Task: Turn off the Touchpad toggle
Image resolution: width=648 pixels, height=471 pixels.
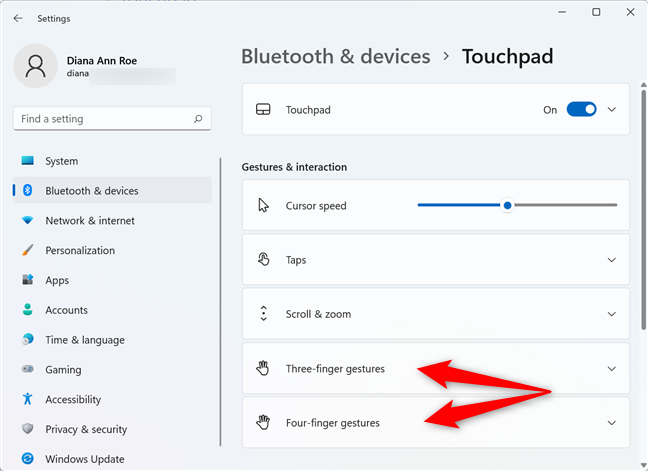Action: (x=581, y=109)
